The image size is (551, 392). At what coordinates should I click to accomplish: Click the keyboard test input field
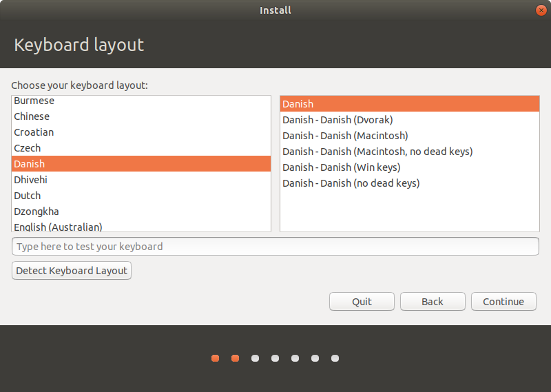coord(275,247)
